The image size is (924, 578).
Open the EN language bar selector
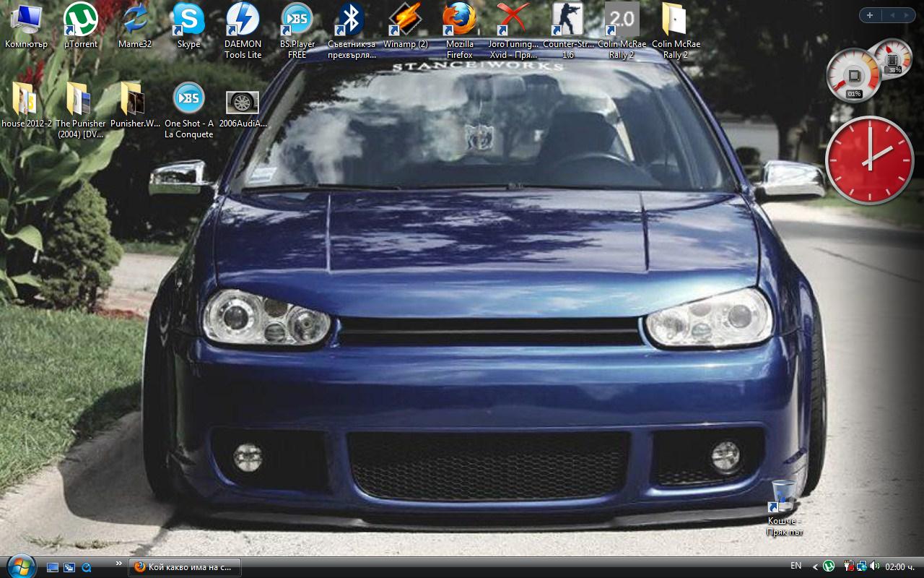click(x=796, y=566)
